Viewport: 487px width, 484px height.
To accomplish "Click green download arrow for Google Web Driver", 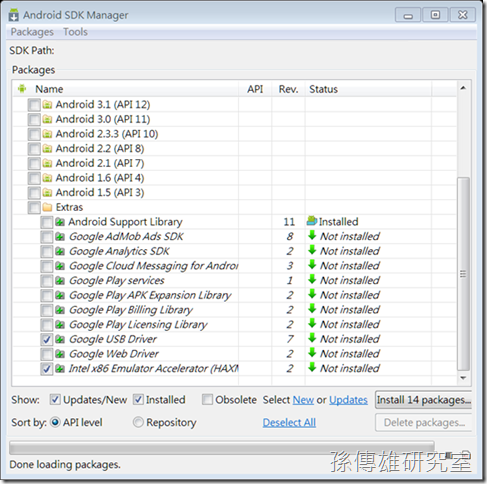I will [x=312, y=353].
